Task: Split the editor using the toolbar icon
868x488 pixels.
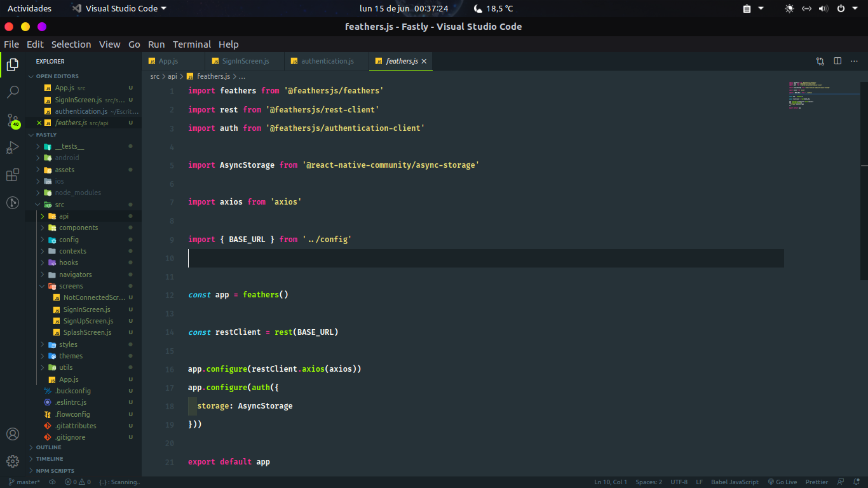Action: click(x=837, y=61)
